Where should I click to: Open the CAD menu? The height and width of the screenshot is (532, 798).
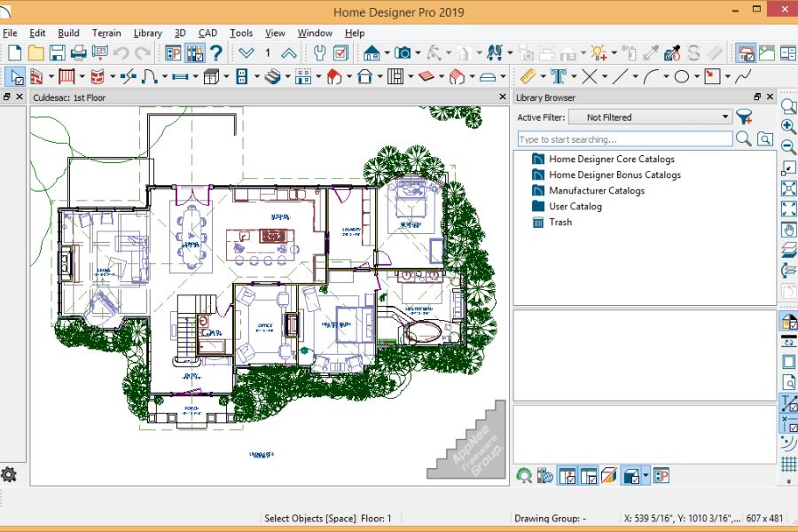[207, 33]
